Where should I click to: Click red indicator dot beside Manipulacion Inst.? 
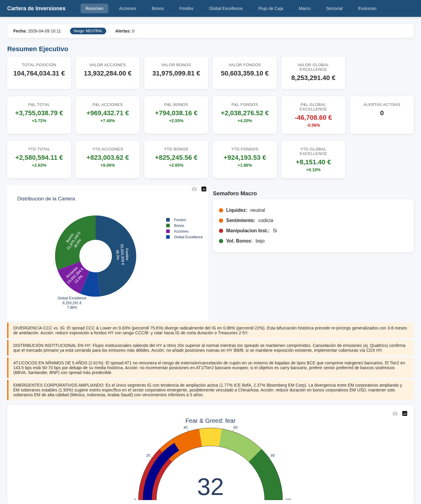click(x=221, y=231)
